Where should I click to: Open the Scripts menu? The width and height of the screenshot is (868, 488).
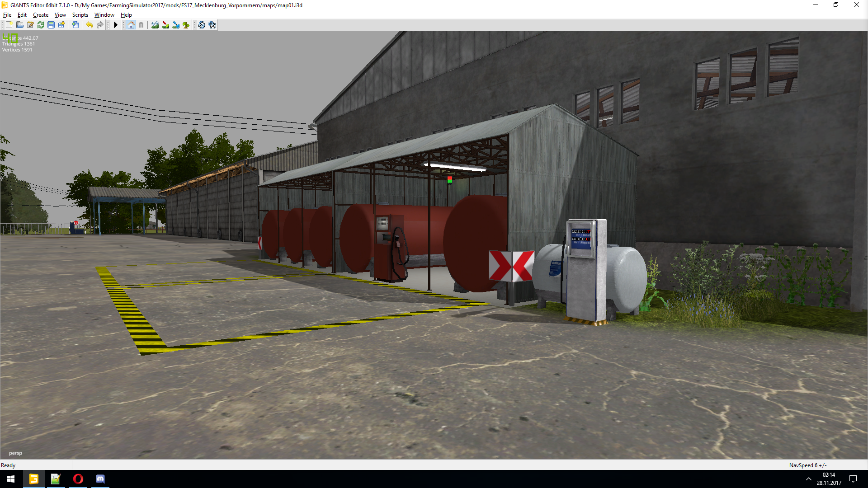80,15
